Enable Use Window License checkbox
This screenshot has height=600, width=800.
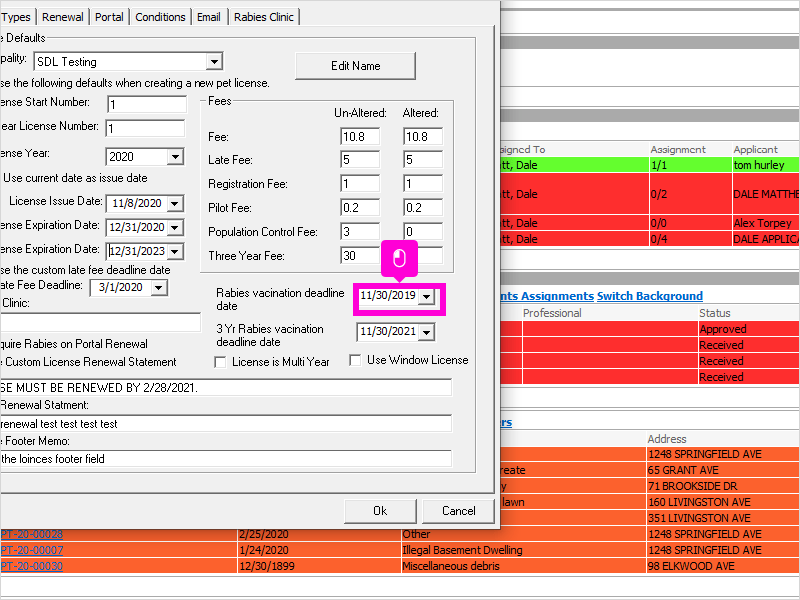pos(355,360)
